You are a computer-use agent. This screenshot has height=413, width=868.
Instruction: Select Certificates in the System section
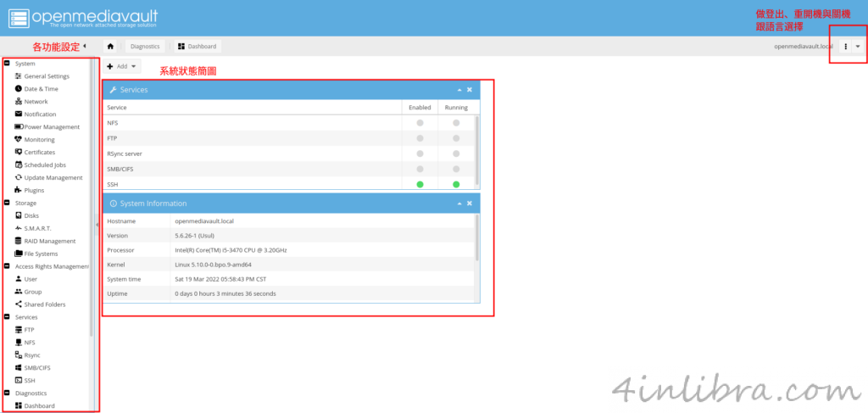(39, 153)
